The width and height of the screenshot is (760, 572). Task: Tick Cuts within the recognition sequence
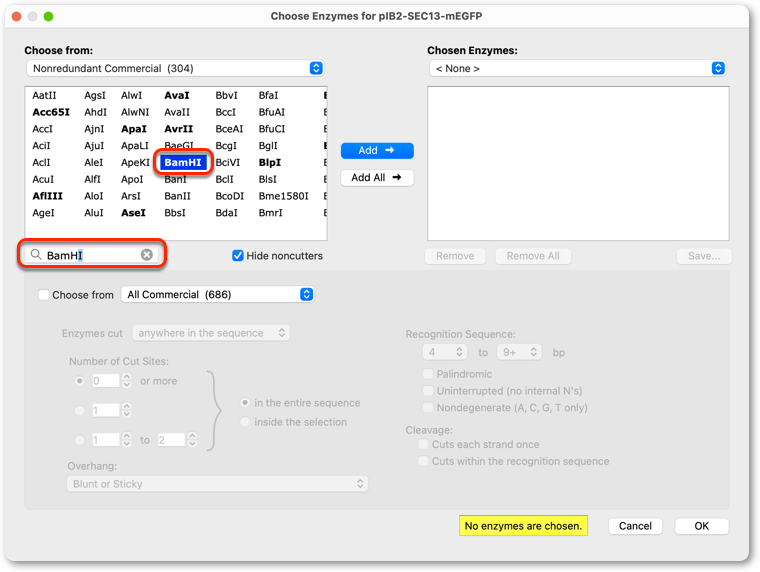point(423,461)
